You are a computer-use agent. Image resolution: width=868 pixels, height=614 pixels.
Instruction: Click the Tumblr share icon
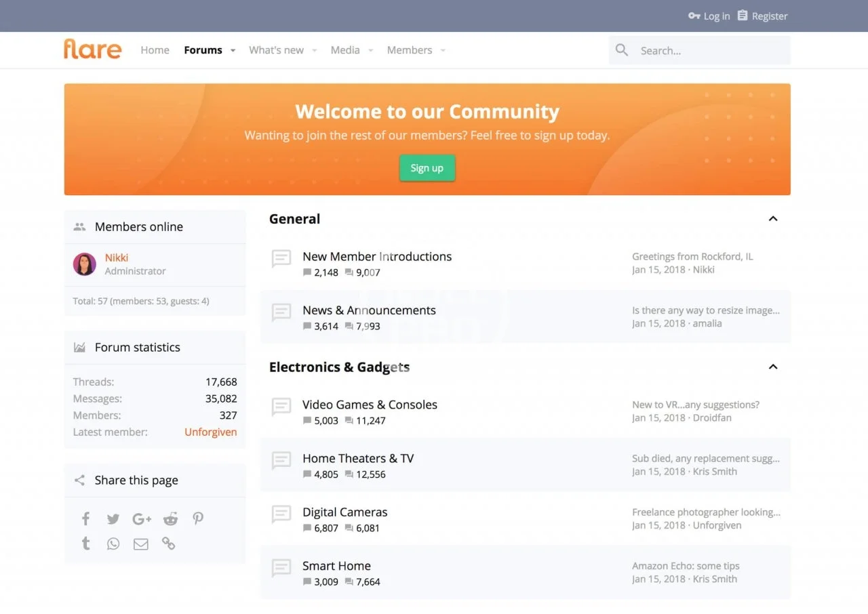pos(85,544)
